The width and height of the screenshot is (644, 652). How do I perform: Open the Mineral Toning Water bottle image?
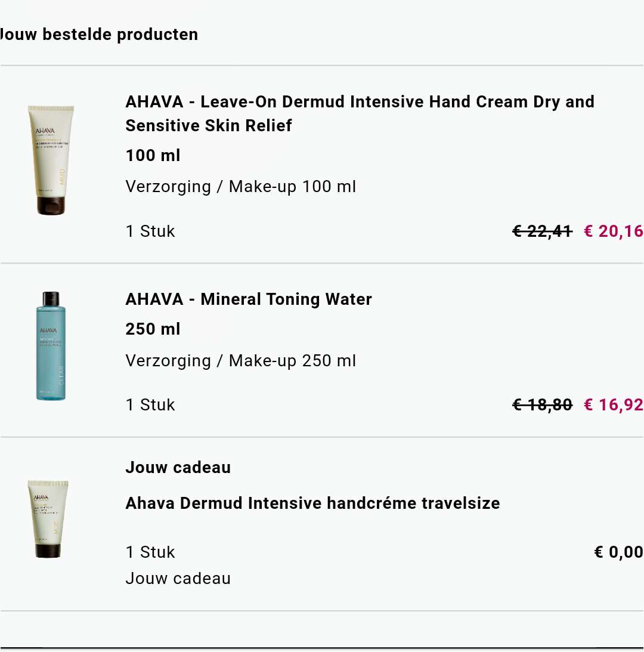click(x=51, y=345)
